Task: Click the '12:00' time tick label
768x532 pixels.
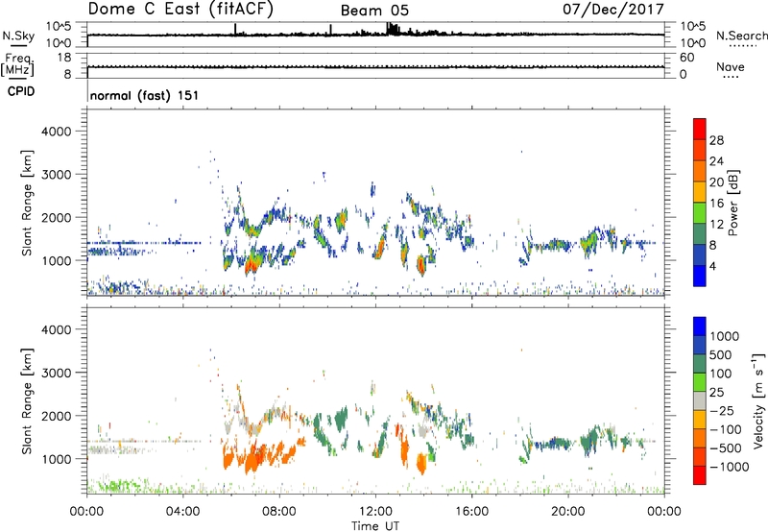Action: point(375,512)
